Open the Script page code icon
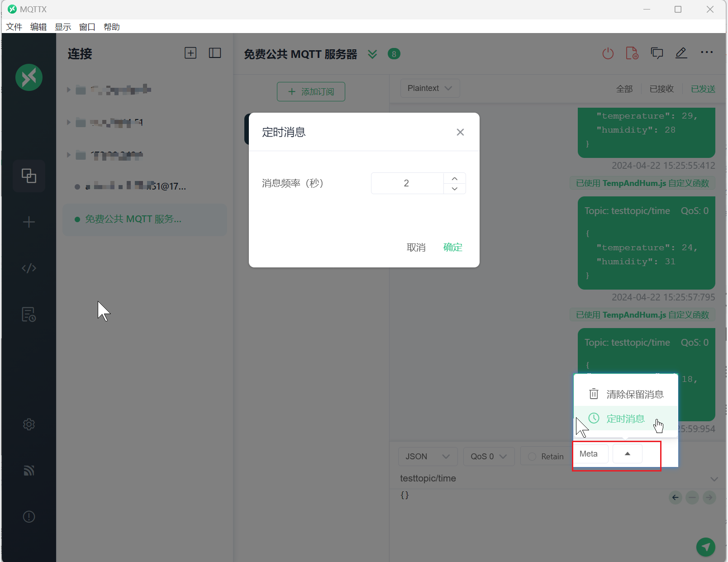This screenshot has width=728, height=562. point(29,268)
